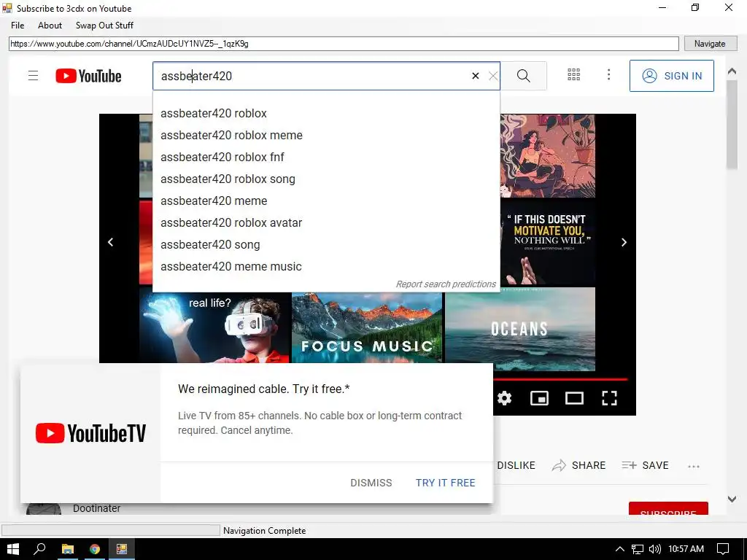Click inside the URL address field
Viewport: 747px width, 560px height.
coord(344,43)
